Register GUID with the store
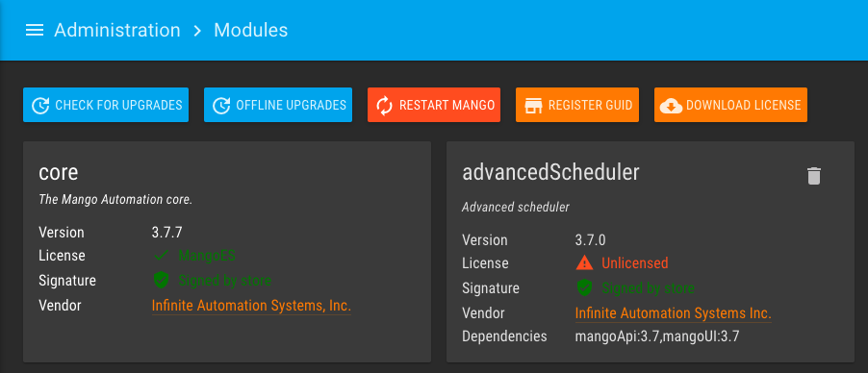This screenshot has height=373, width=868. coord(577,105)
